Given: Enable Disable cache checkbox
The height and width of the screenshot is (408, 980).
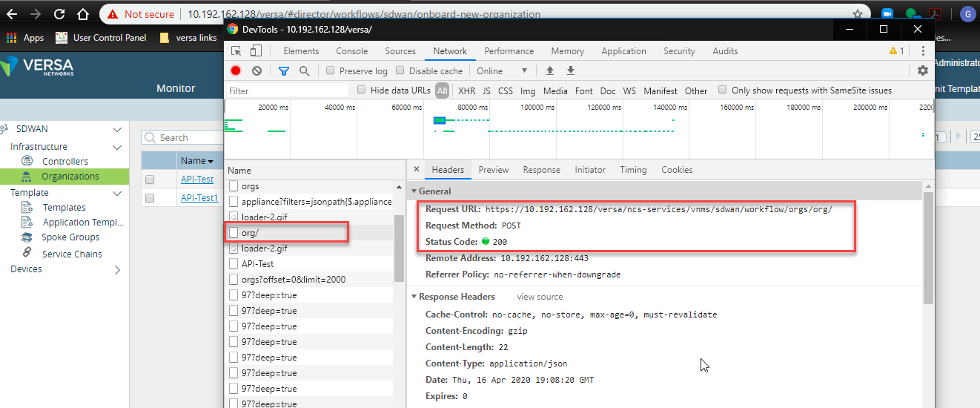Looking at the screenshot, I should point(400,70).
